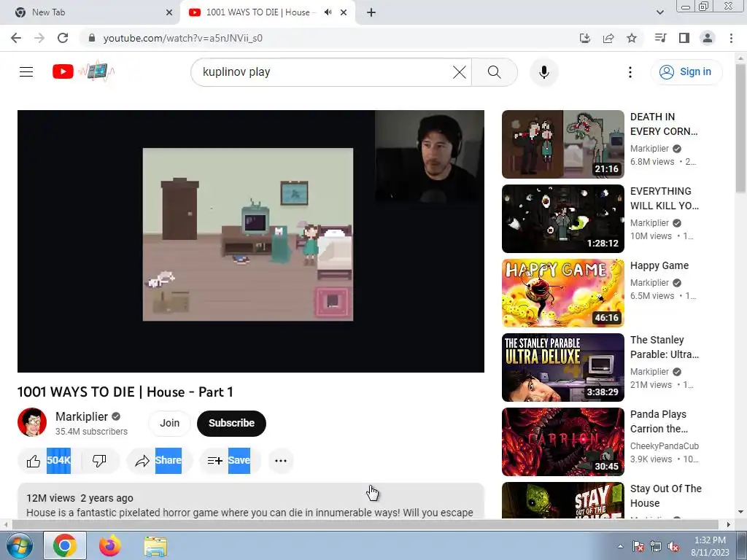Join the Markiplier channel membership

169,424
